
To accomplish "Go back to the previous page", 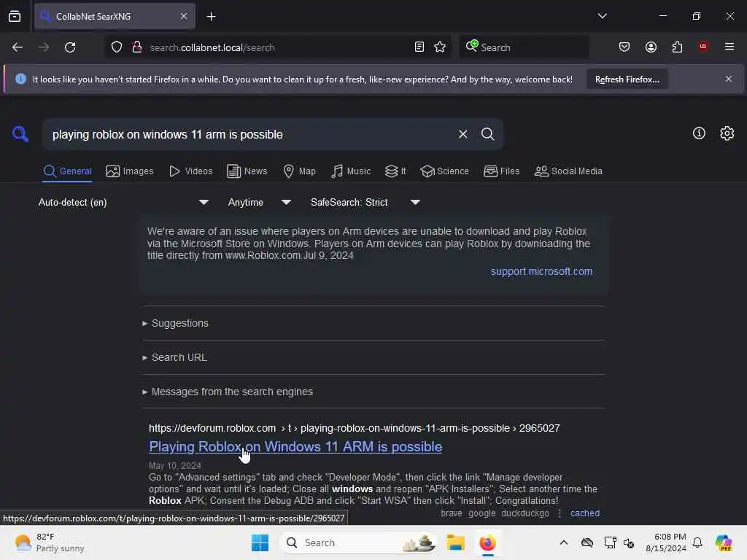I will coord(18,47).
